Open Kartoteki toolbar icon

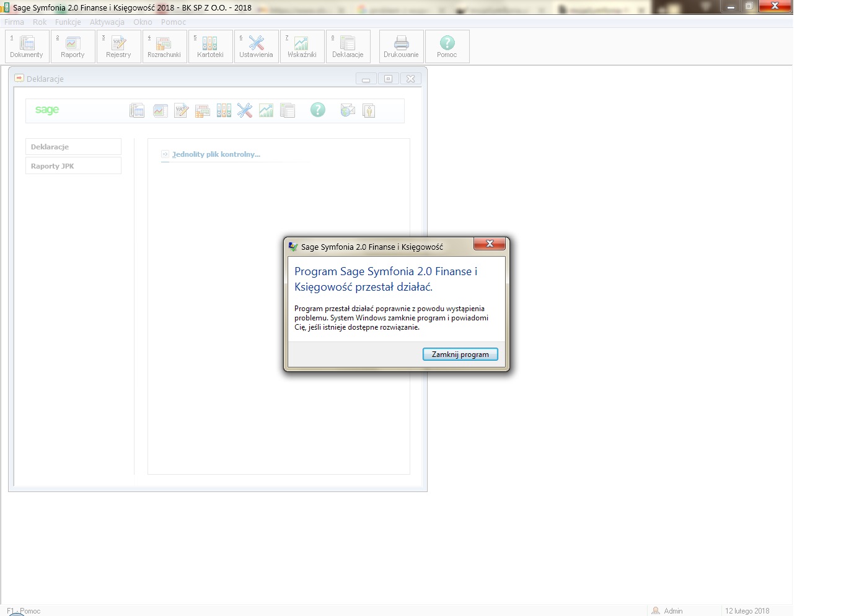click(210, 46)
